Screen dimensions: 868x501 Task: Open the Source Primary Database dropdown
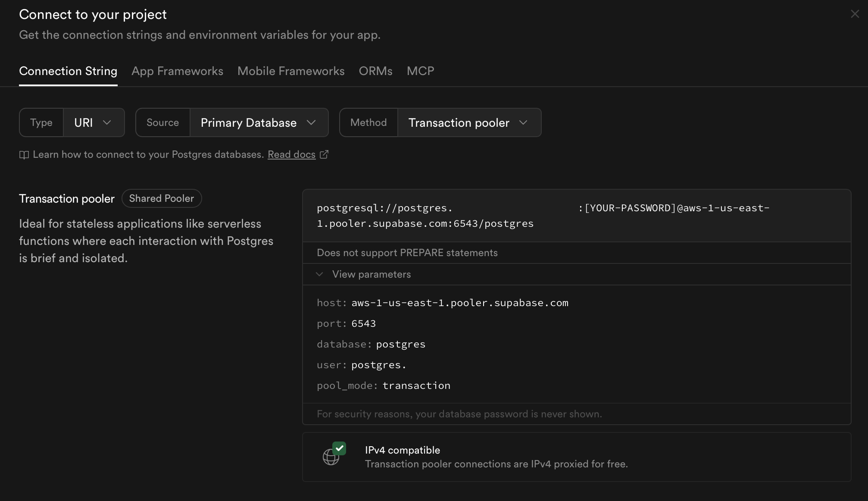point(259,122)
